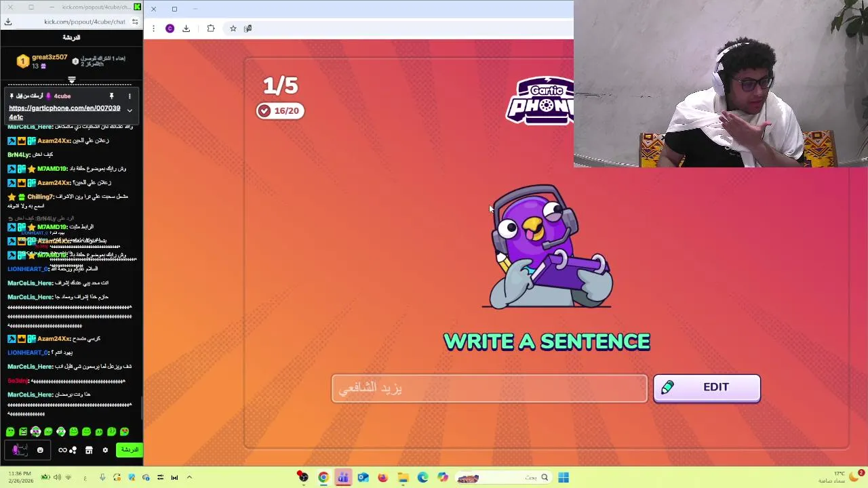The height and width of the screenshot is (488, 868).
Task: Click the EDIT button with pencil
Action: point(707,388)
